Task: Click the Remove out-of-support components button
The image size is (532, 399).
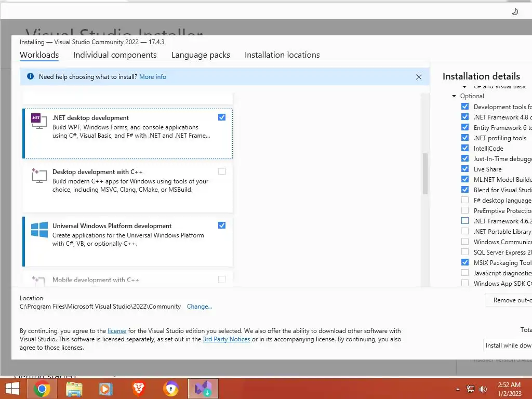Action: 509,300
